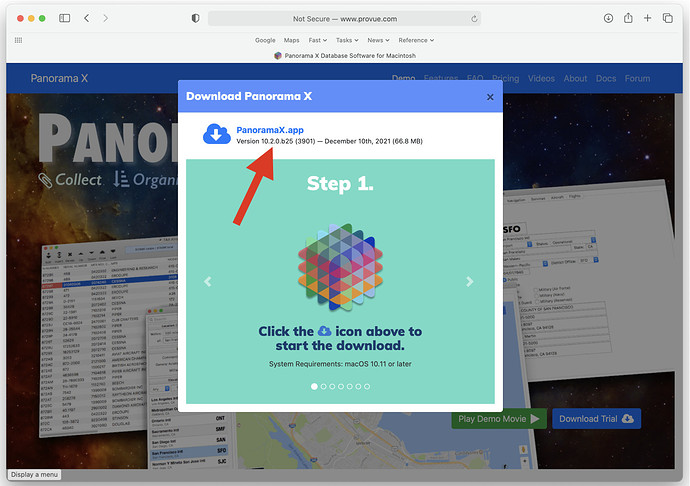Open the About nav item
Image resolution: width=690 pixels, height=486 pixels.
pos(576,78)
